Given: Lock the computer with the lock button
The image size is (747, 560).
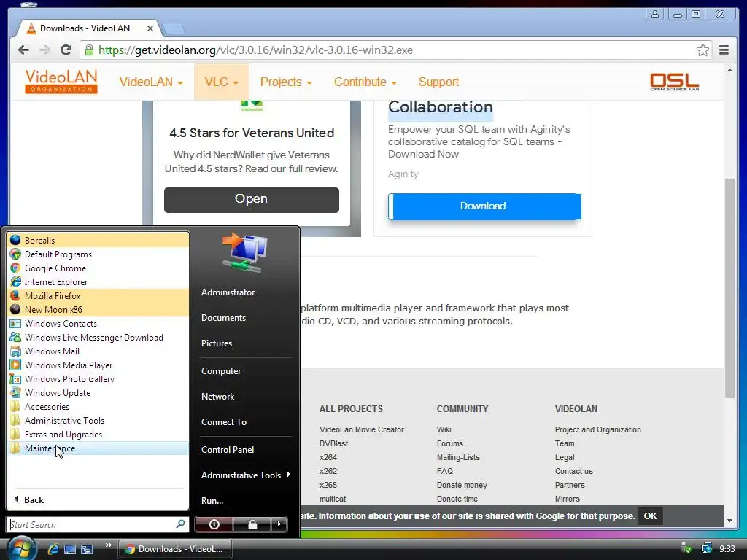Looking at the screenshot, I should pos(252,524).
